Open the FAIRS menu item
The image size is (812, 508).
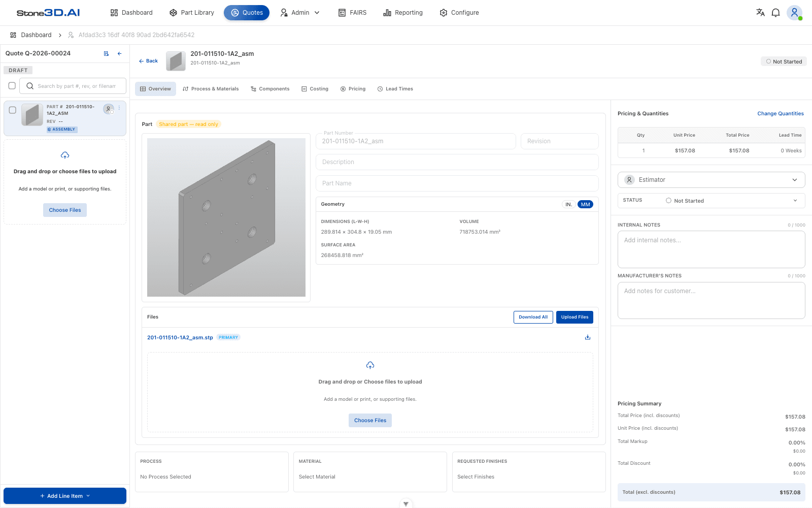point(352,13)
